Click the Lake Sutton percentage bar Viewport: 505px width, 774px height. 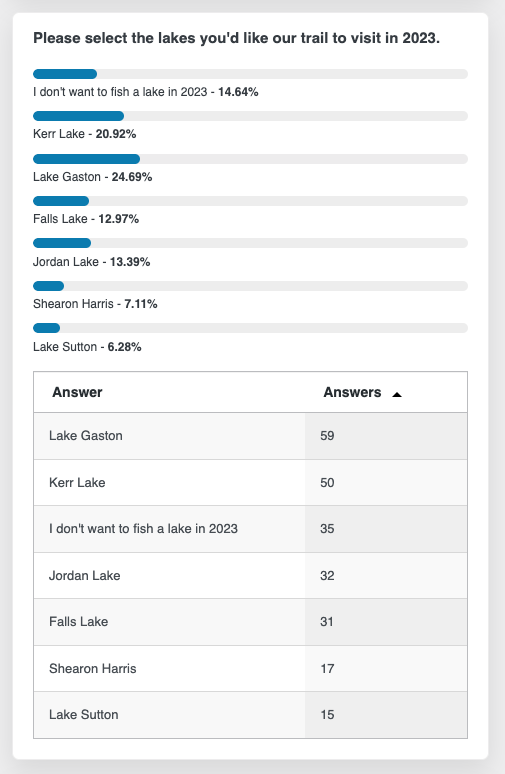(250, 328)
